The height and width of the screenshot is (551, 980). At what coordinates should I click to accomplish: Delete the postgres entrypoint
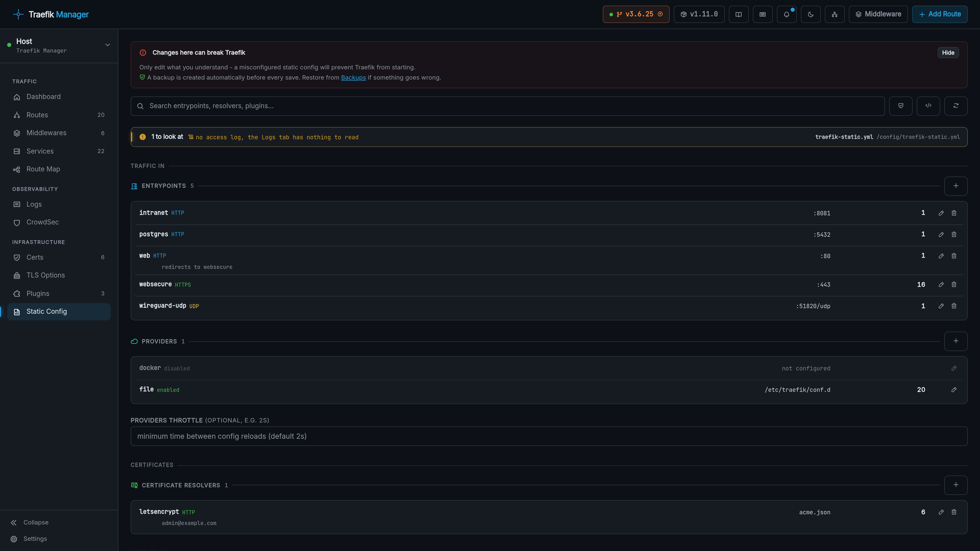coord(954,235)
